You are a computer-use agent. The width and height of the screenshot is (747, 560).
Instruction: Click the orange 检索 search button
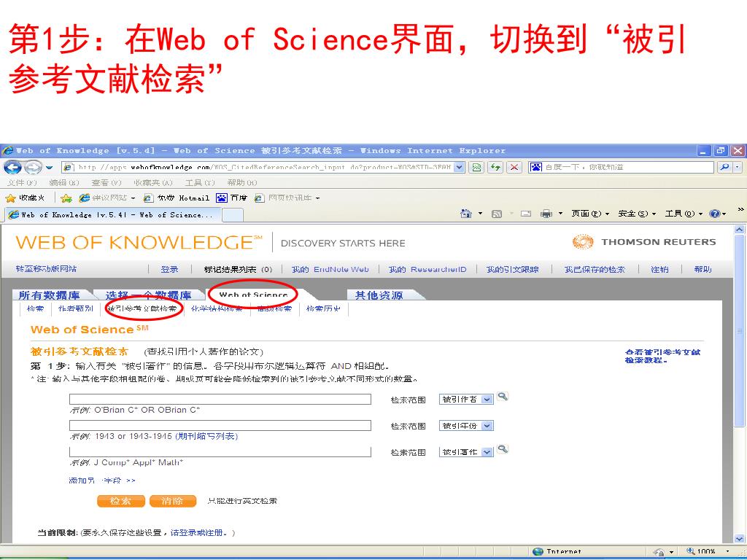(x=121, y=501)
